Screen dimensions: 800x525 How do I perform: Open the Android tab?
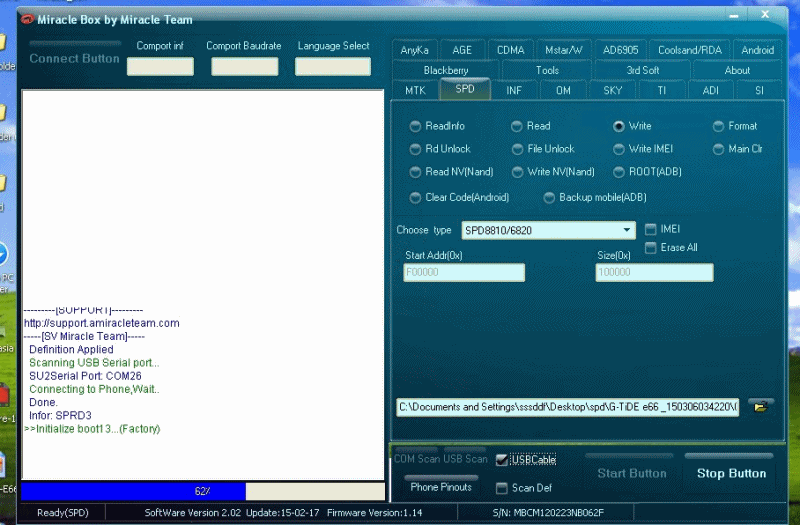point(758,50)
